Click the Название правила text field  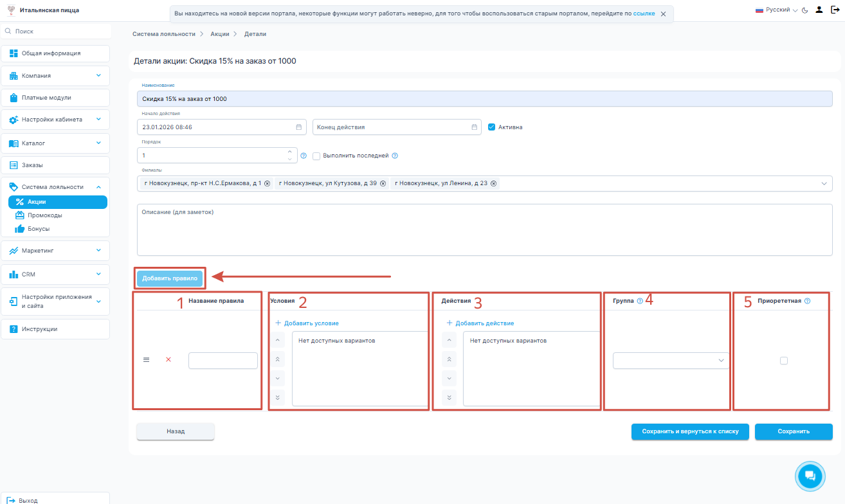click(223, 361)
